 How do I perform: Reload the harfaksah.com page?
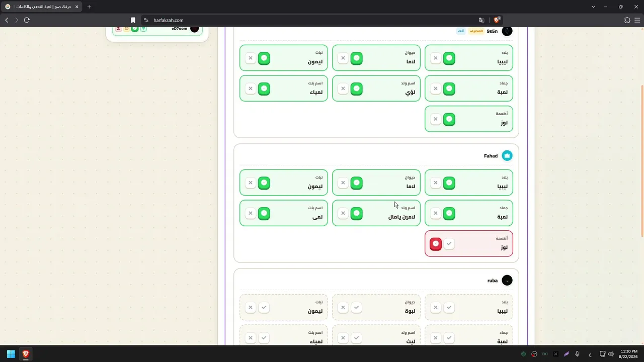click(x=27, y=20)
